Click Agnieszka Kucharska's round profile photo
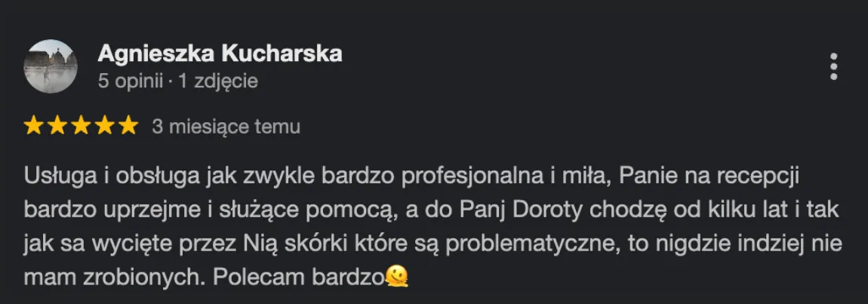 click(51, 66)
